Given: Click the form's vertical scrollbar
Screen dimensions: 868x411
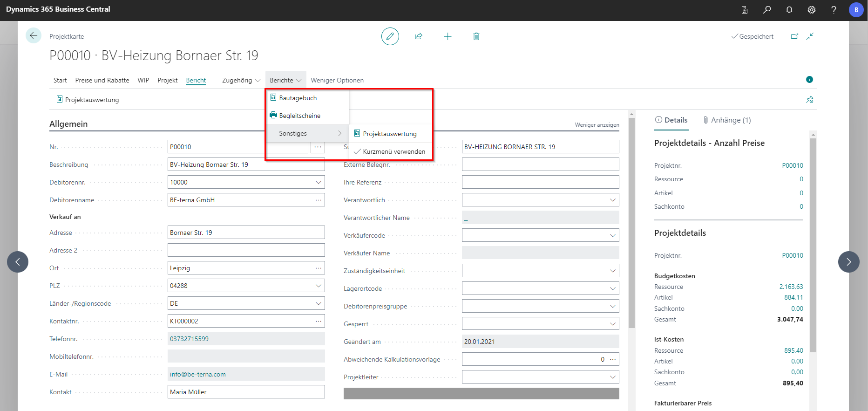Looking at the screenshot, I should point(631,224).
